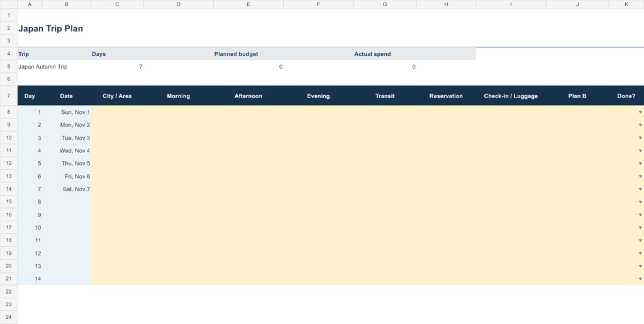Click the Days value 7 cell

(117, 67)
